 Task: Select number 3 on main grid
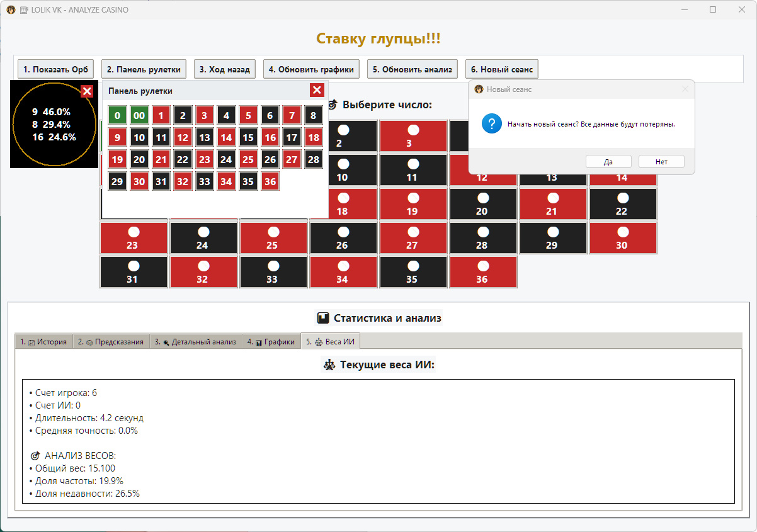(413, 136)
